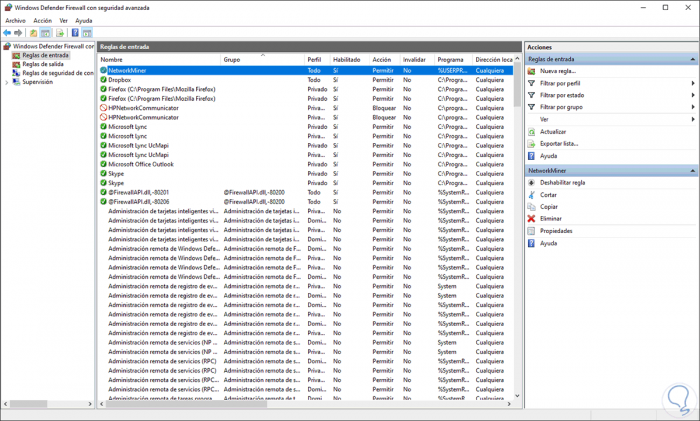700x421 pixels.
Task: Click the funnel icon for Filtrar por estado
Action: pyautogui.click(x=531, y=95)
